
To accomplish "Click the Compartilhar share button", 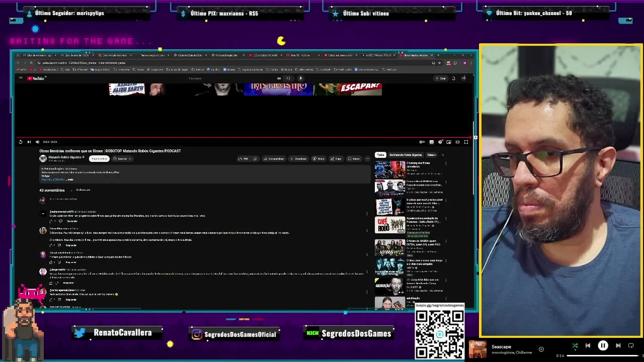I will (x=274, y=159).
